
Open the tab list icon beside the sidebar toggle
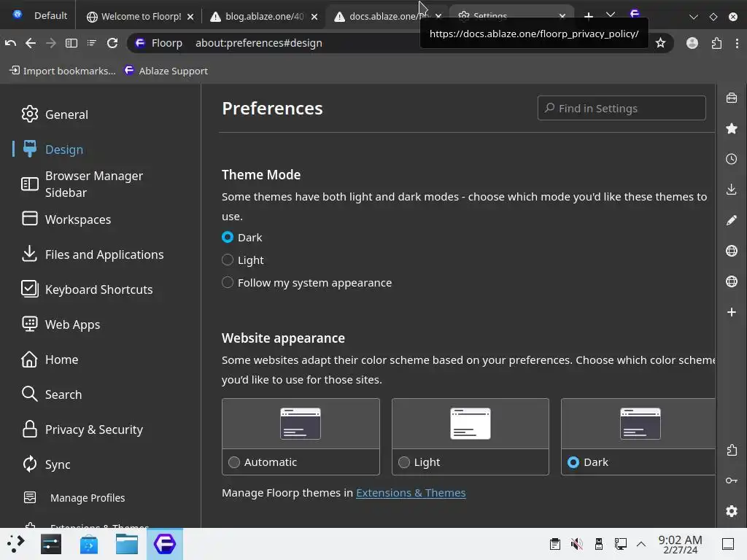point(92,43)
